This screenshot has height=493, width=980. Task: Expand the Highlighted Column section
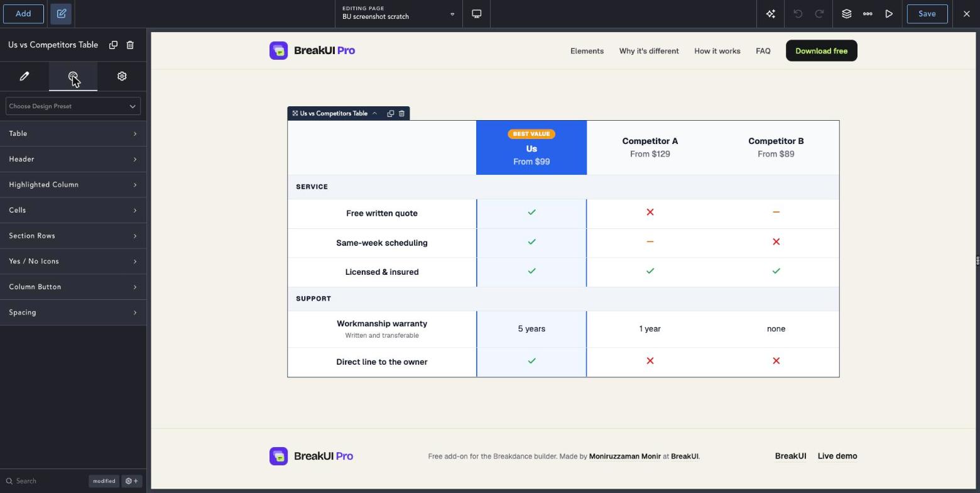73,185
